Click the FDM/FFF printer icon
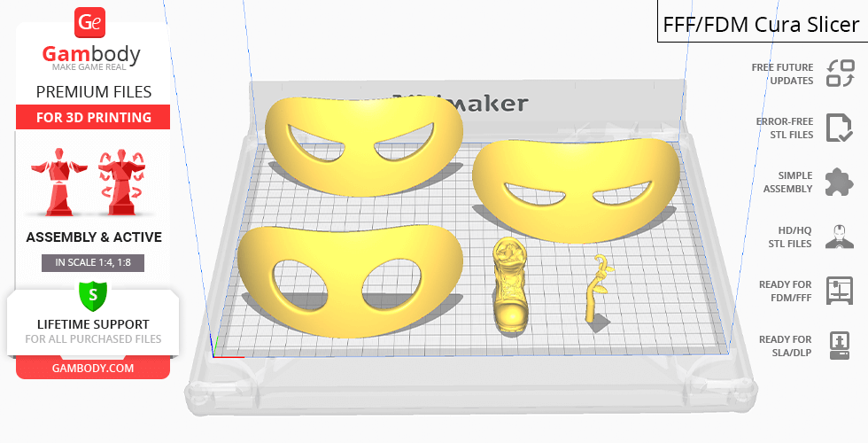The image size is (868, 443). 839,291
